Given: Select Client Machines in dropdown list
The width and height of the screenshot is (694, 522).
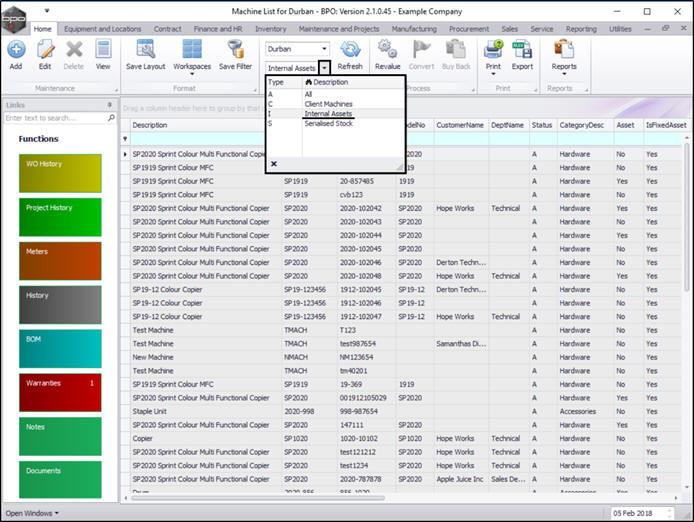Looking at the screenshot, I should (335, 104).
